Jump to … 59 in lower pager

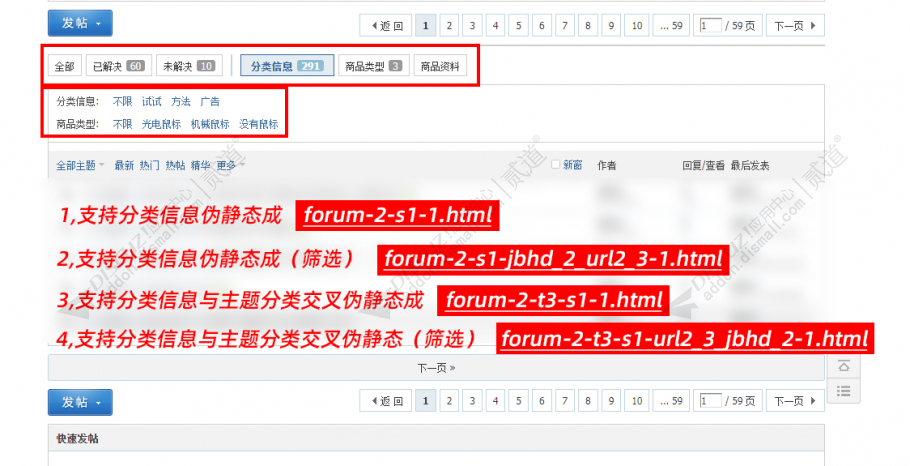[671, 401]
